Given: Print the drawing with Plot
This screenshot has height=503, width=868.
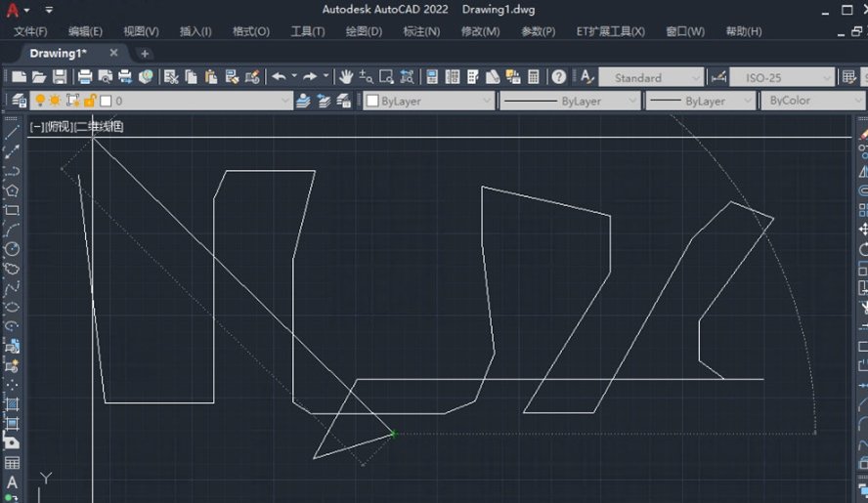Looking at the screenshot, I should tap(85, 76).
